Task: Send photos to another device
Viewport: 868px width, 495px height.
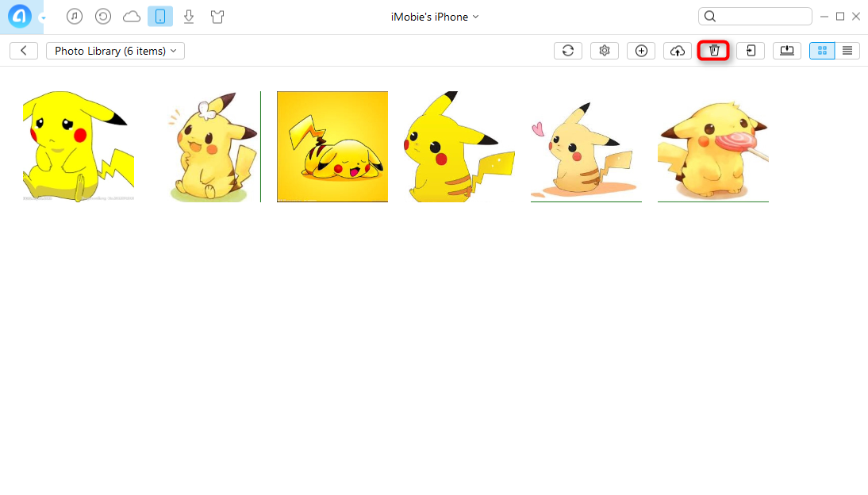Action: coord(751,51)
